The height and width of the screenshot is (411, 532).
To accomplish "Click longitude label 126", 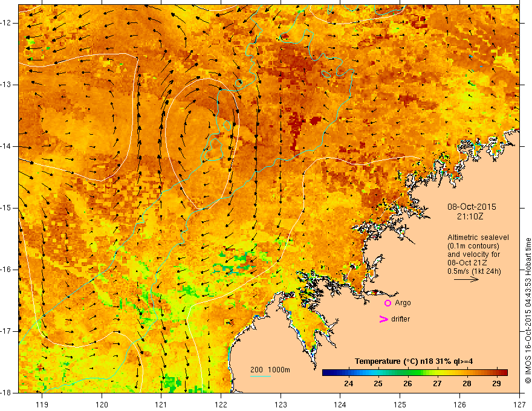I will point(459,404).
